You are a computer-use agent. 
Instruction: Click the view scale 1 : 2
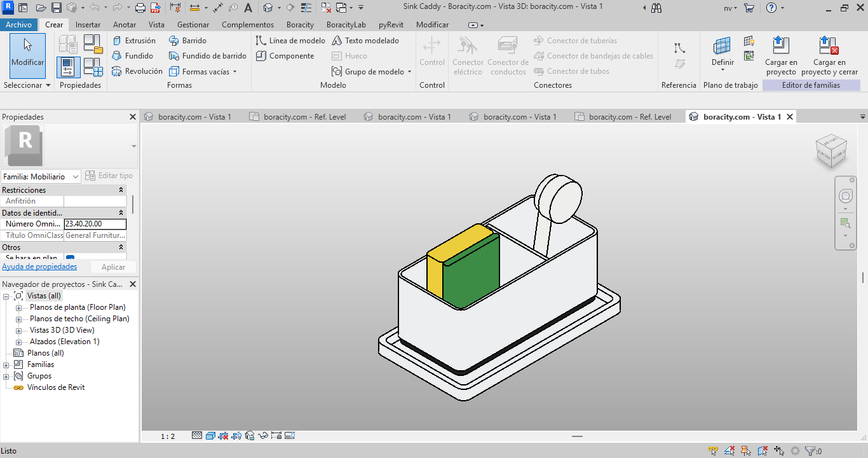pyautogui.click(x=168, y=436)
